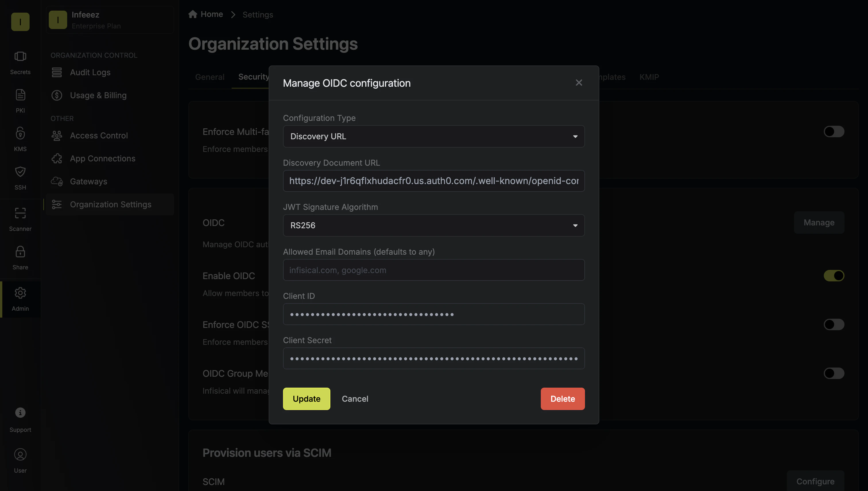Close the Manage OIDC configuration dialog

tap(579, 83)
